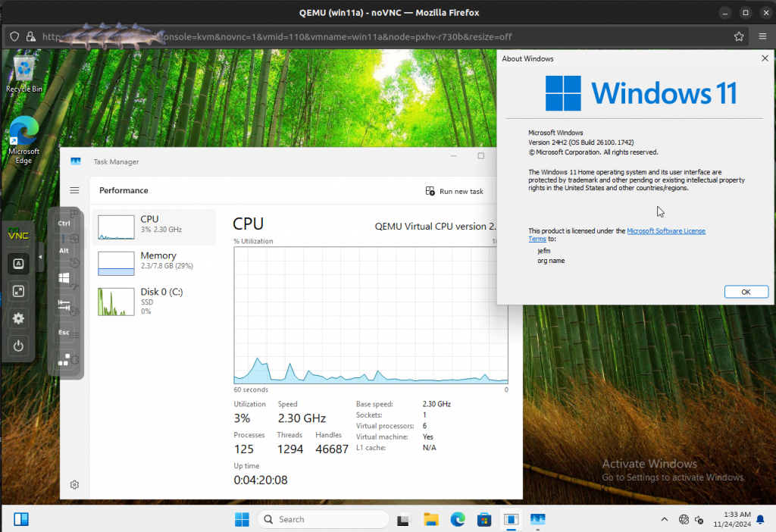Click the QEMU Virtual CPU version label

pyautogui.click(x=435, y=226)
